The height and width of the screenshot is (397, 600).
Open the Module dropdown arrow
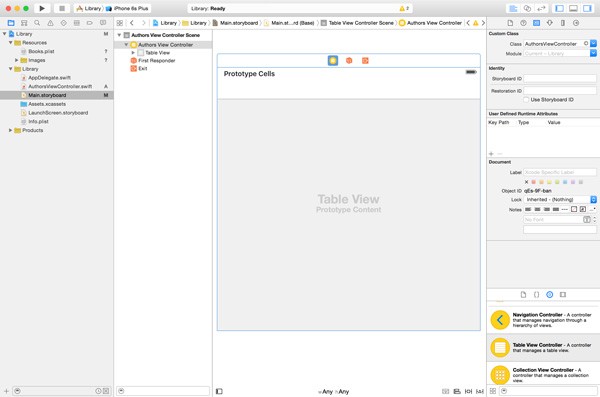coord(593,53)
